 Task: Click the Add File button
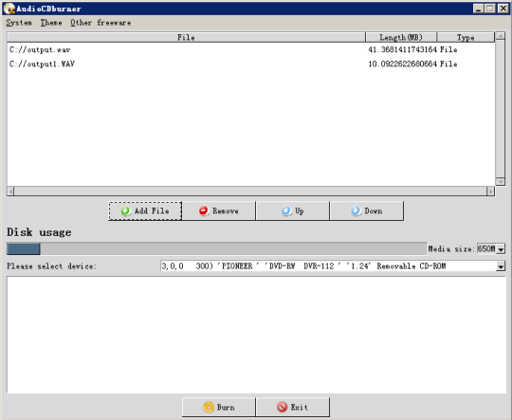click(145, 211)
